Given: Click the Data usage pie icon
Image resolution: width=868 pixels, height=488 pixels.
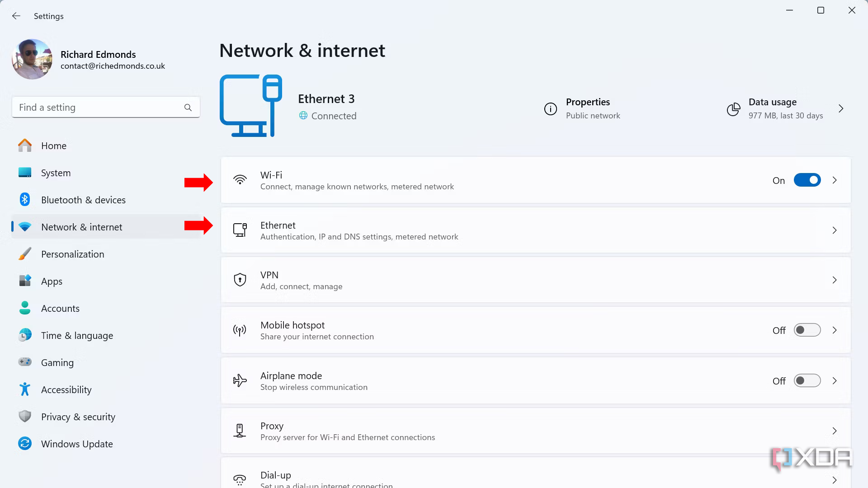Looking at the screenshot, I should coord(733,109).
